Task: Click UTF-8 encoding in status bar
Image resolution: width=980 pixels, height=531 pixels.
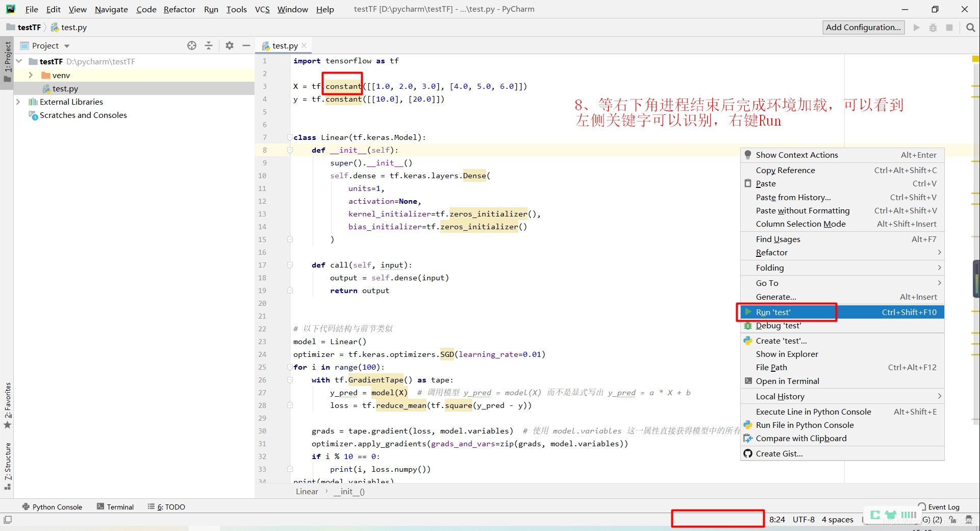Action: point(803,520)
